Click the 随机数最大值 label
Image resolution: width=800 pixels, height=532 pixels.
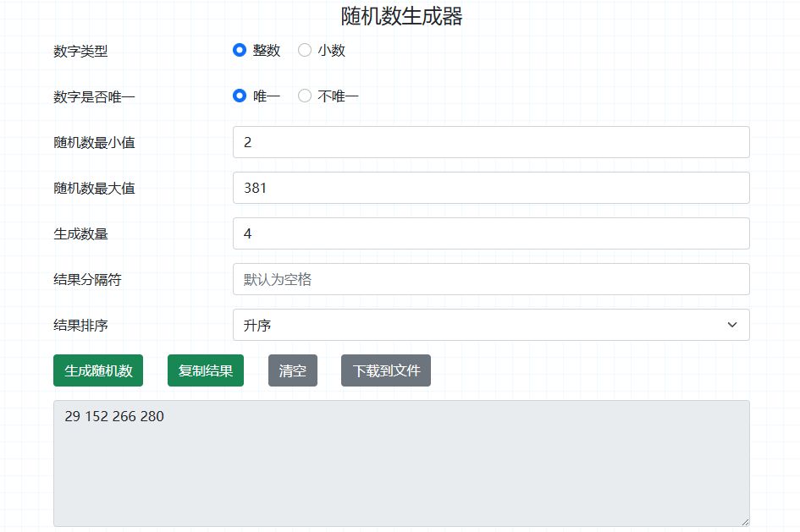[94, 189]
